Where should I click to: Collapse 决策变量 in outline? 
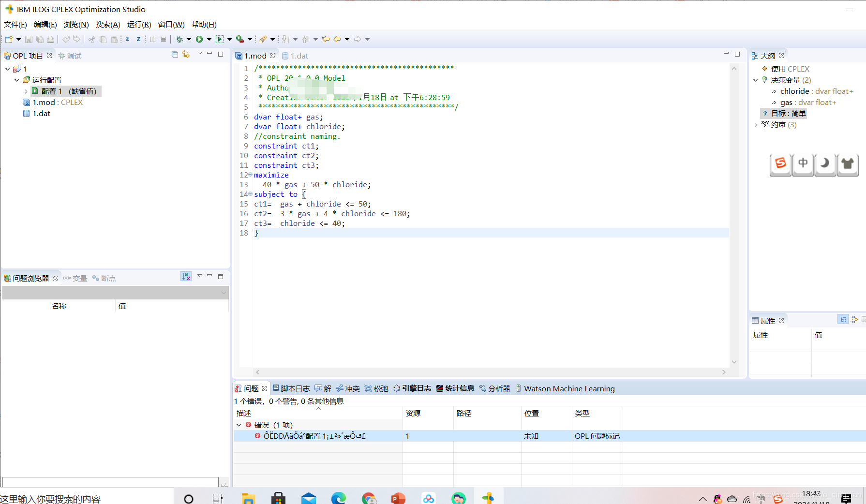756,80
